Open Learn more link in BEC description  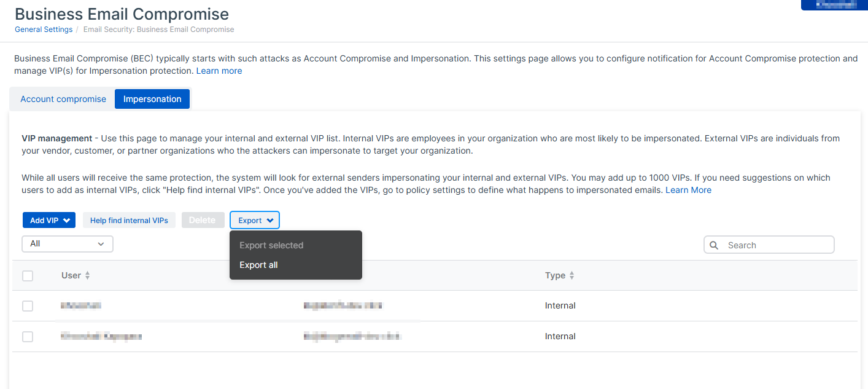pos(219,71)
